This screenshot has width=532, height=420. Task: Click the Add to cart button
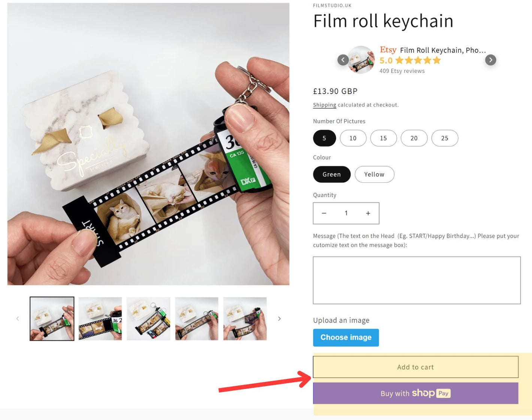(x=415, y=367)
